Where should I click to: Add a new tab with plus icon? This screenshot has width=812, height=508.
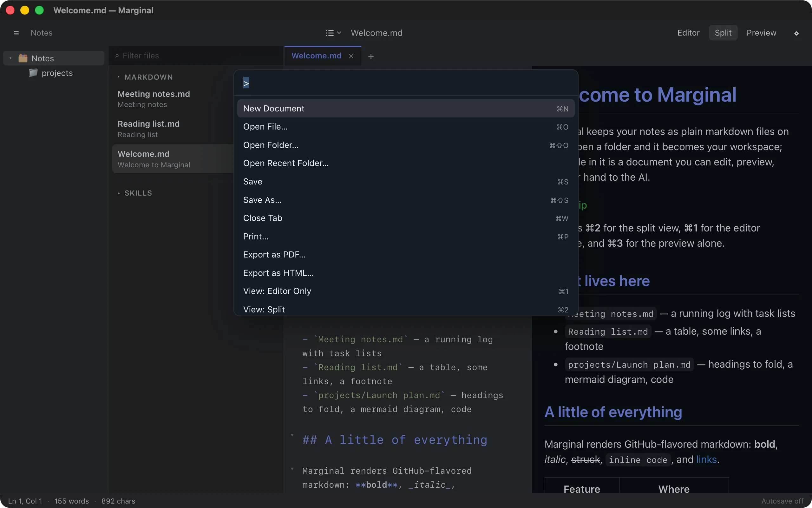click(x=371, y=57)
